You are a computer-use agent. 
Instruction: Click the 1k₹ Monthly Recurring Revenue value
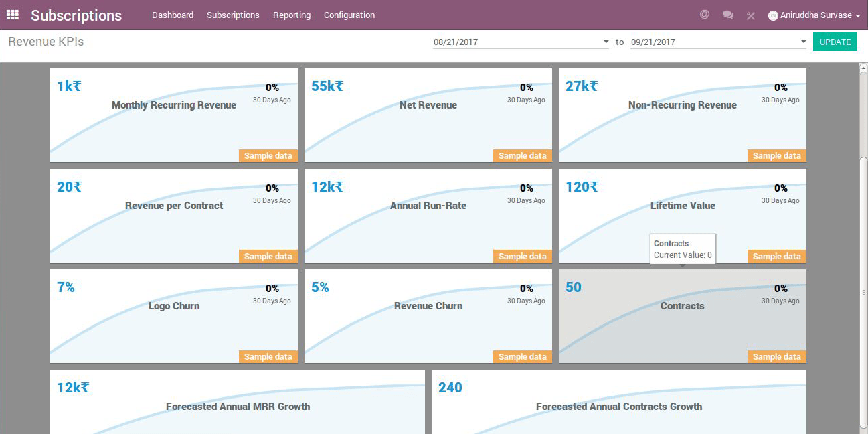click(x=69, y=86)
